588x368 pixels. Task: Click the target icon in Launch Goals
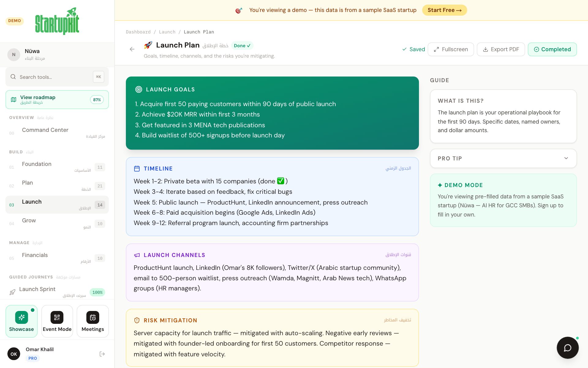pyautogui.click(x=139, y=89)
